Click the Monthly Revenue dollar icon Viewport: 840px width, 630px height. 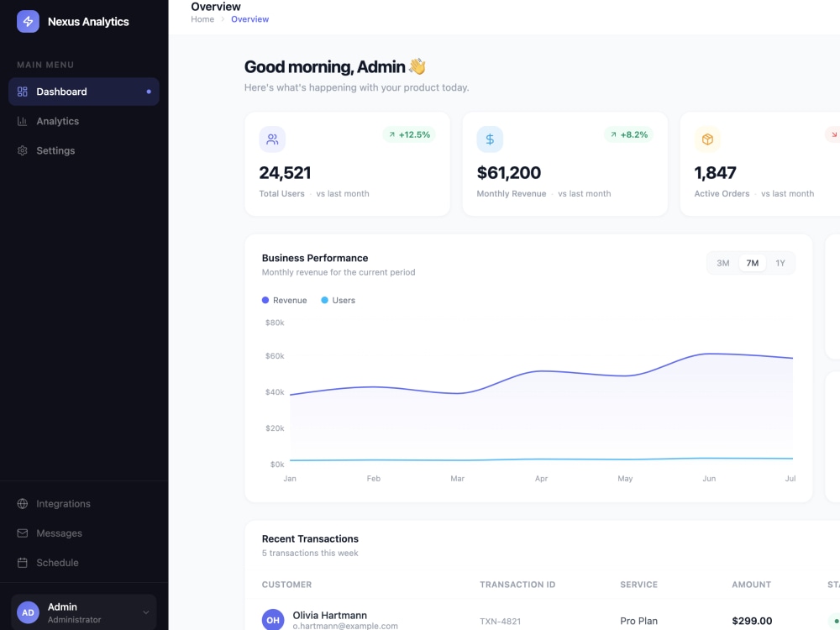click(490, 139)
